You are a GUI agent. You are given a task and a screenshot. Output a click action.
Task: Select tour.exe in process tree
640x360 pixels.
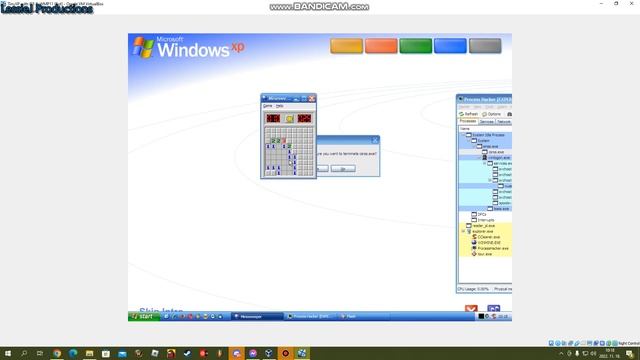pos(484,254)
